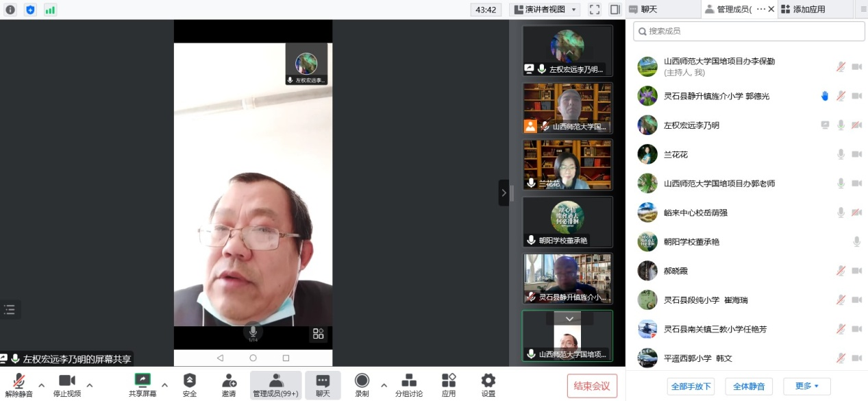Toggle the 管理成员(99+) members panel
868x401 pixels.
(x=275, y=385)
